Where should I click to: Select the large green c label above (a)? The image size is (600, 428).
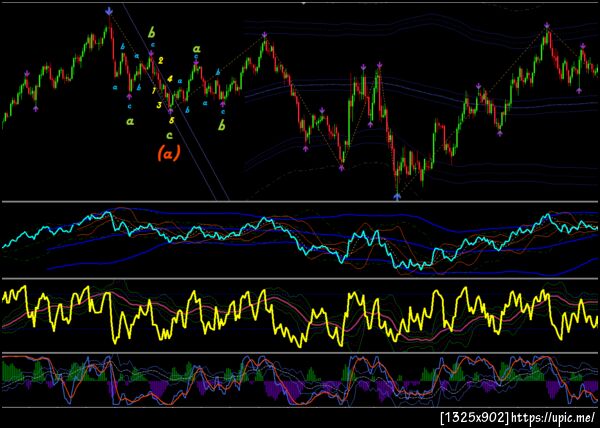[x=169, y=135]
